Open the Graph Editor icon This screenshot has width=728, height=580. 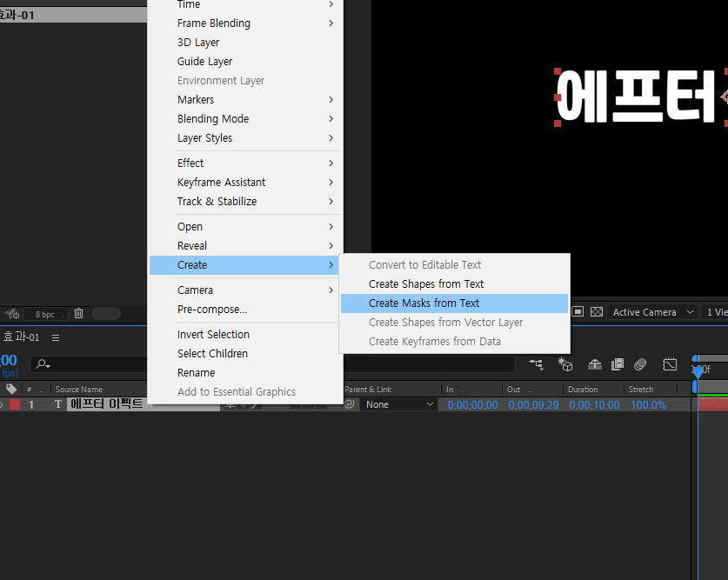[x=670, y=364]
